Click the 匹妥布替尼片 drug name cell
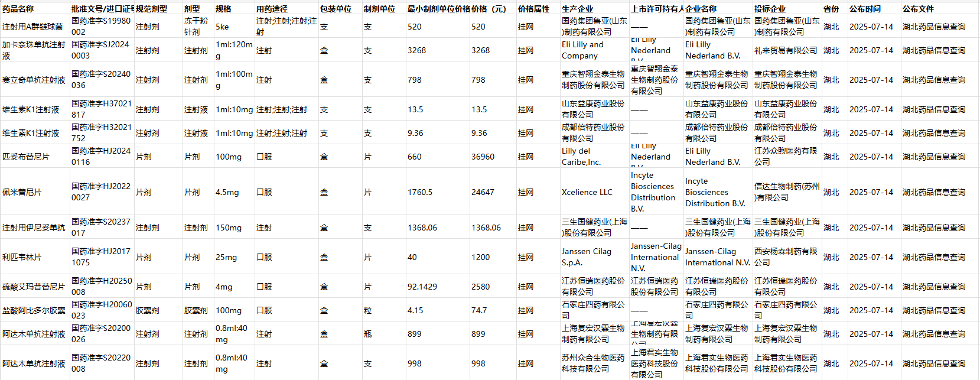 click(x=35, y=157)
